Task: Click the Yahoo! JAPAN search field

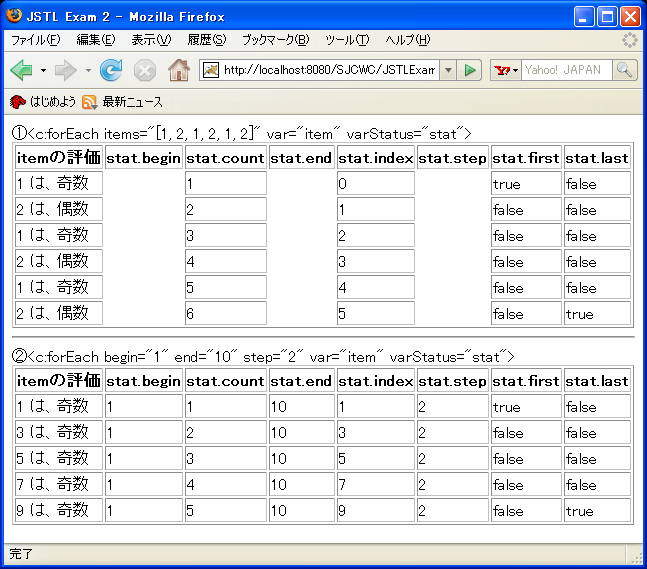Action: pos(566,70)
